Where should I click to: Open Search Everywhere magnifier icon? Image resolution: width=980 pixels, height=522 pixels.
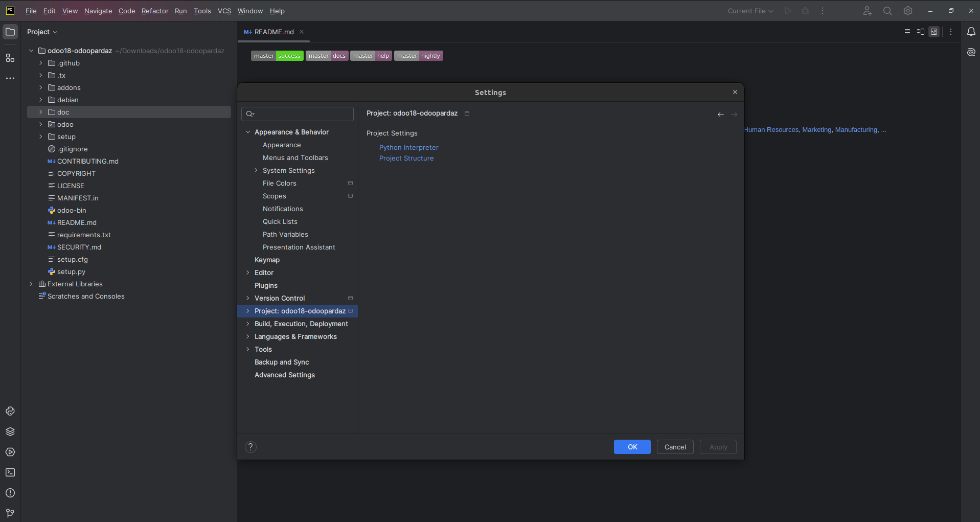pos(887,11)
